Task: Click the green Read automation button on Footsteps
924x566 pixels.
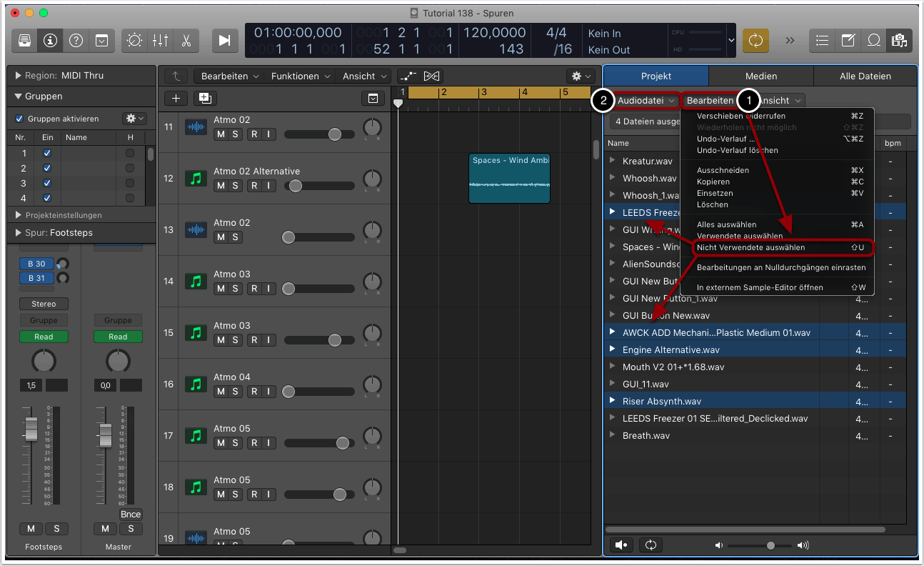Action: coord(44,337)
